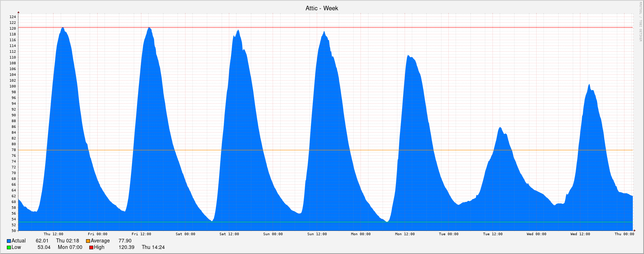Click the green Low legend swatch

pos(9,247)
